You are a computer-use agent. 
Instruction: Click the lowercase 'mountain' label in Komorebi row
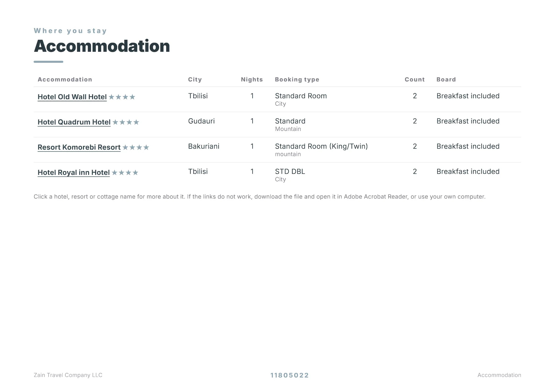point(288,154)
